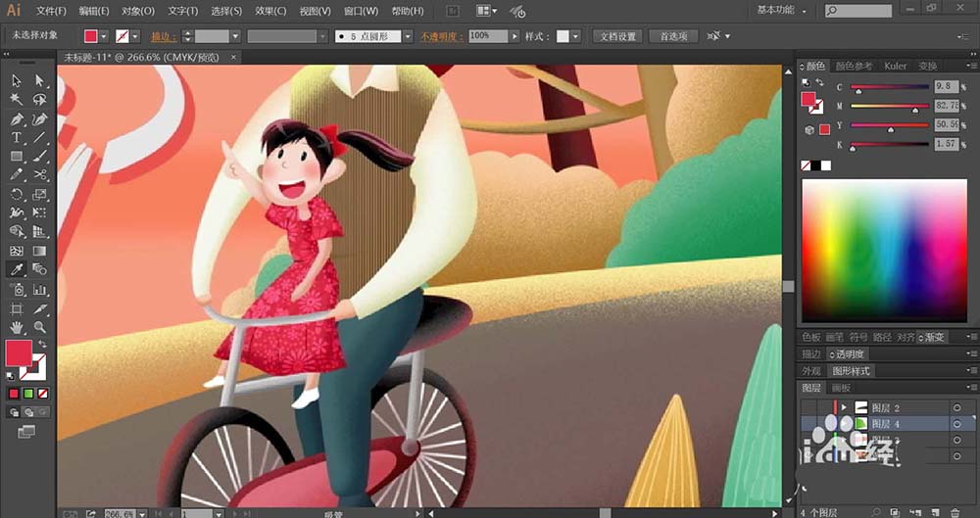Swap fill and stroke colors

[x=42, y=344]
